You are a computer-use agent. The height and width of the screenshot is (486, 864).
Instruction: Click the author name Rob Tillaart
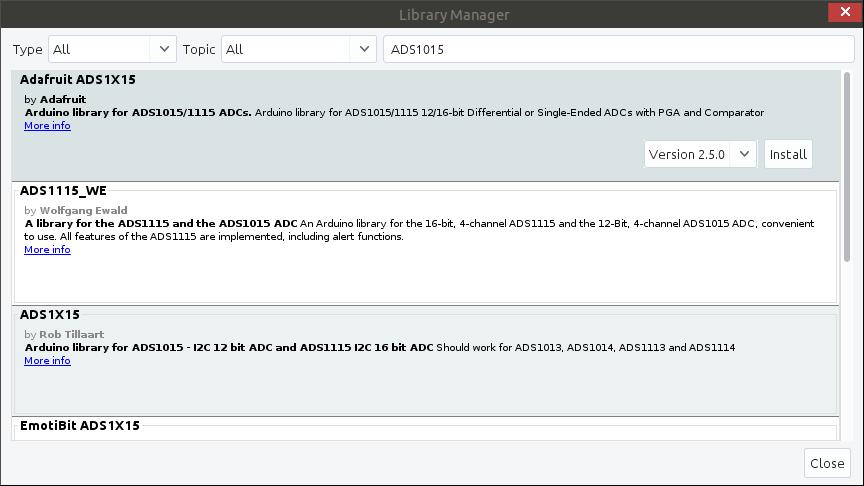(x=72, y=334)
